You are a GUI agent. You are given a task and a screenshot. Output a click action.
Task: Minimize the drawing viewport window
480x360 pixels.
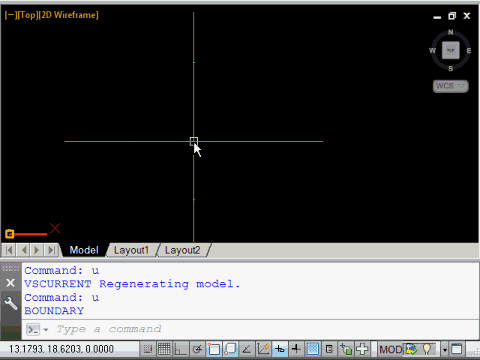pos(437,16)
